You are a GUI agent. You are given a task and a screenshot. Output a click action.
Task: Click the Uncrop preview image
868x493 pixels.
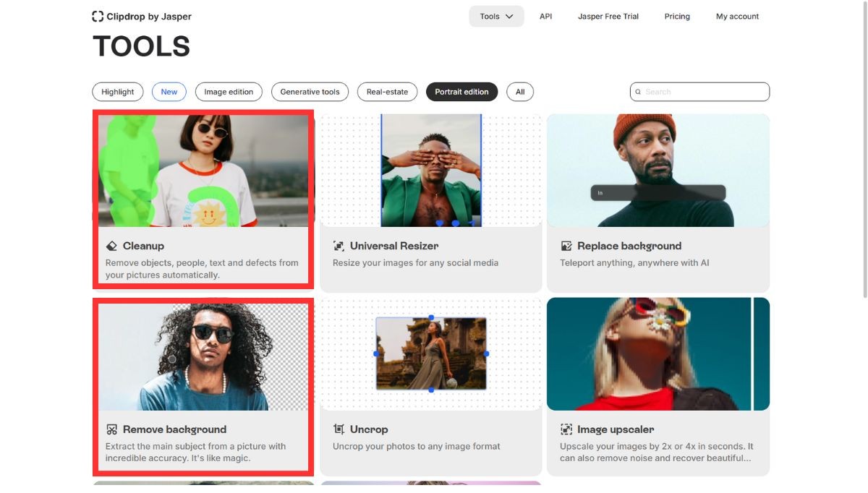coord(431,354)
